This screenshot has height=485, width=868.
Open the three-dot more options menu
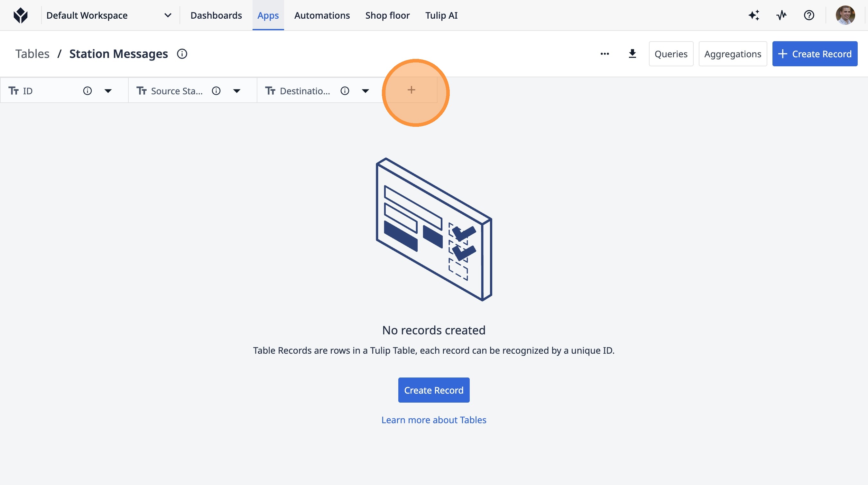(x=605, y=54)
